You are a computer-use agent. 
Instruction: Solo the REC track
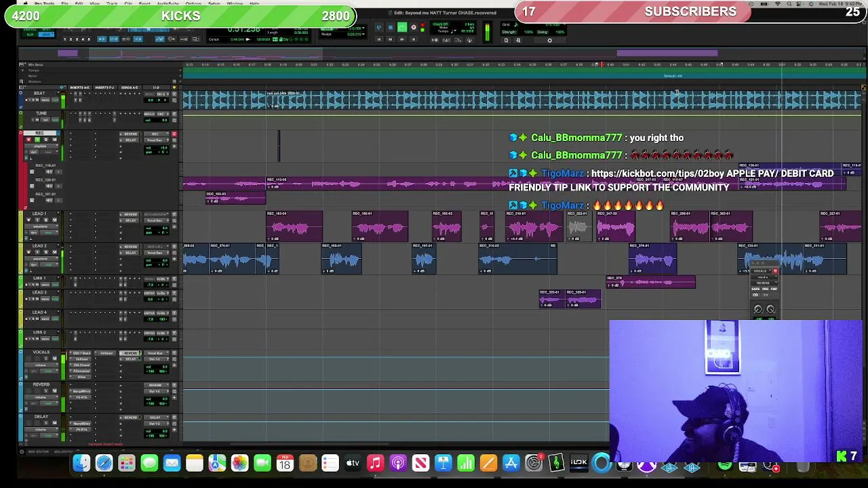46,140
